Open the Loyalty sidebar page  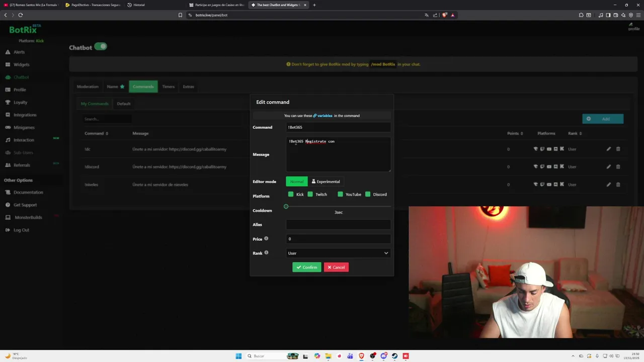(x=17, y=102)
